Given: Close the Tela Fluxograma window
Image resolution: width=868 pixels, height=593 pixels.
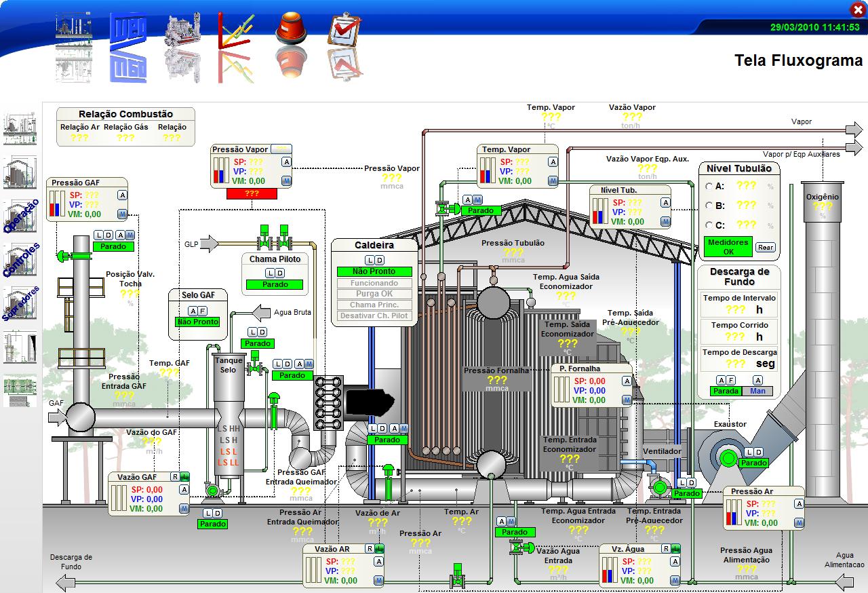Looking at the screenshot, I should (x=857, y=9).
